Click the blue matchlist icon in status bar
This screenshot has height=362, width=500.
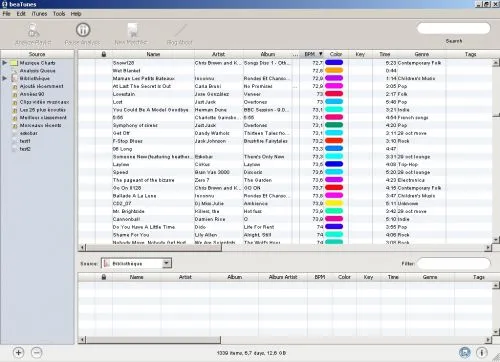coord(465,352)
